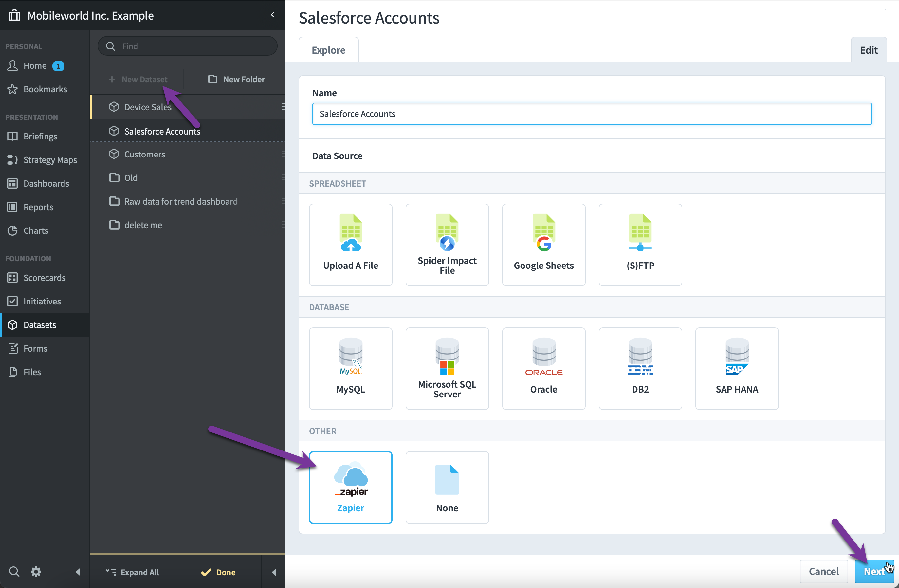Go to Briefings in the sidebar
899x588 pixels.
pos(40,136)
